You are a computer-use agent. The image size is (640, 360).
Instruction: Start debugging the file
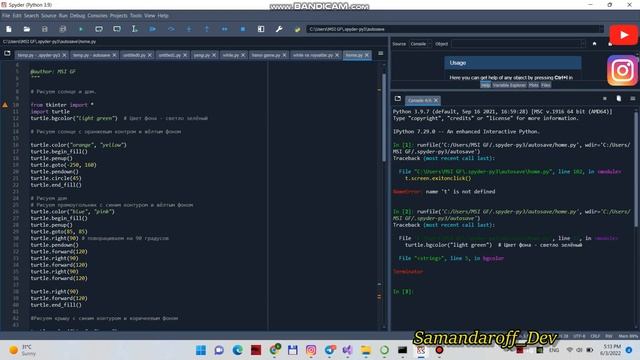coord(153,29)
